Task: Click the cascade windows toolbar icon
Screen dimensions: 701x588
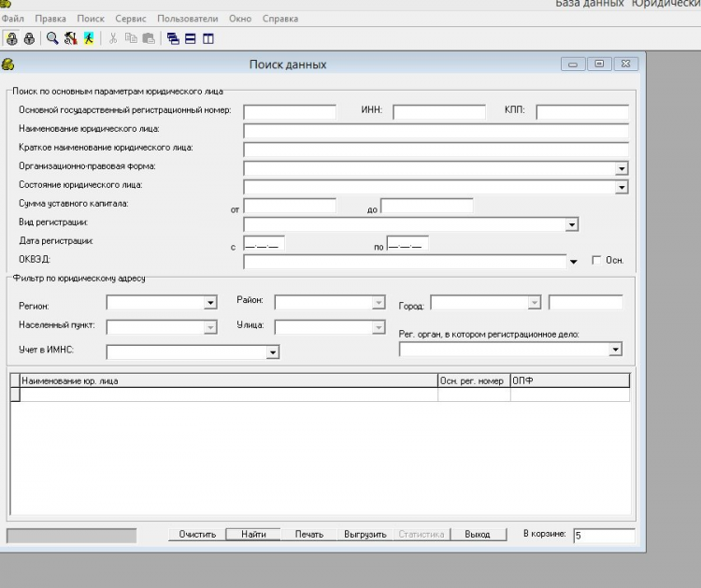Action: coord(173,38)
